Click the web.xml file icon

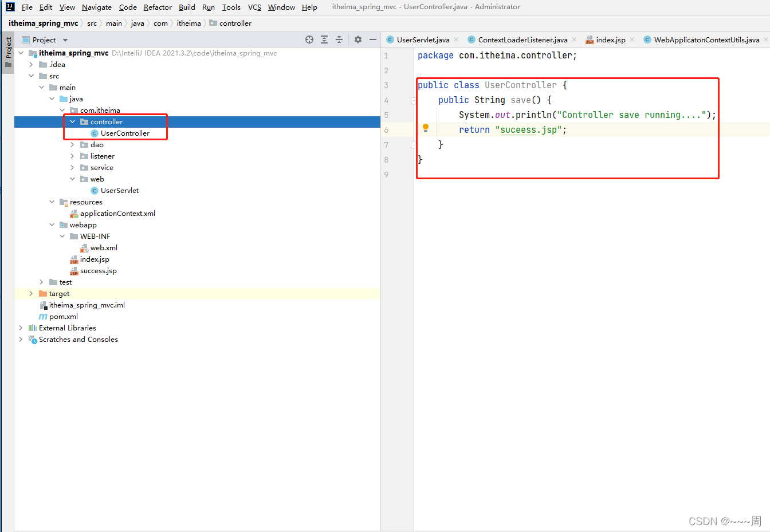84,248
